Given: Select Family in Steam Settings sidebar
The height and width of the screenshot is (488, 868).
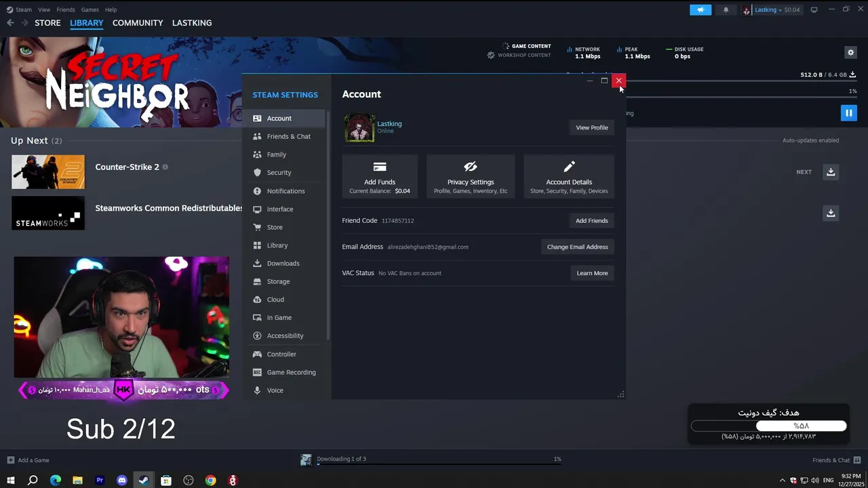Looking at the screenshot, I should tap(285, 155).
